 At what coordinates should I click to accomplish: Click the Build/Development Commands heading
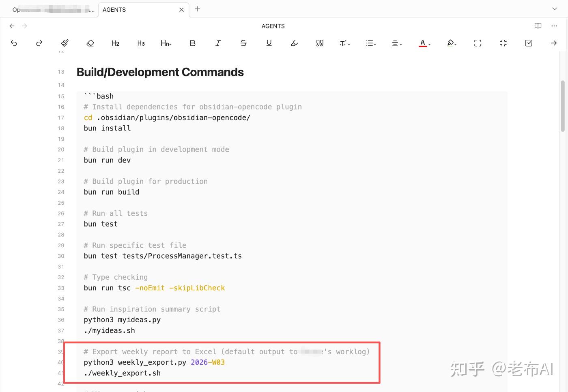coord(160,72)
